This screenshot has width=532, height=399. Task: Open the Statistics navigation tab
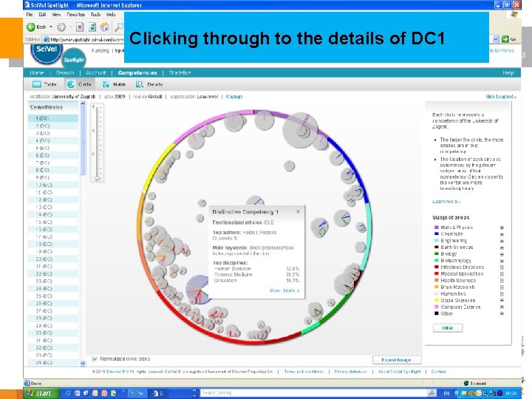point(180,73)
